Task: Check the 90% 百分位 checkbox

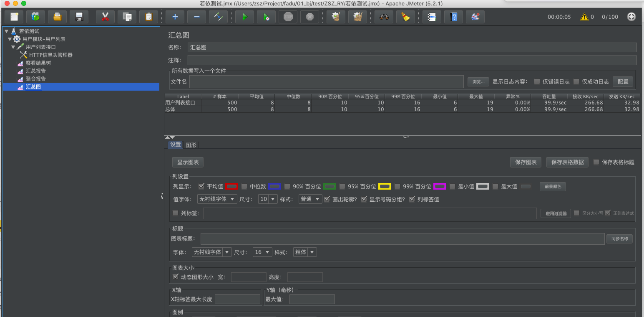Action: (287, 186)
